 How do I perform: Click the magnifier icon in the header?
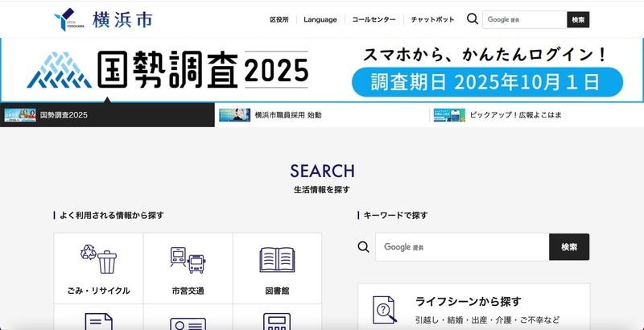click(x=473, y=19)
